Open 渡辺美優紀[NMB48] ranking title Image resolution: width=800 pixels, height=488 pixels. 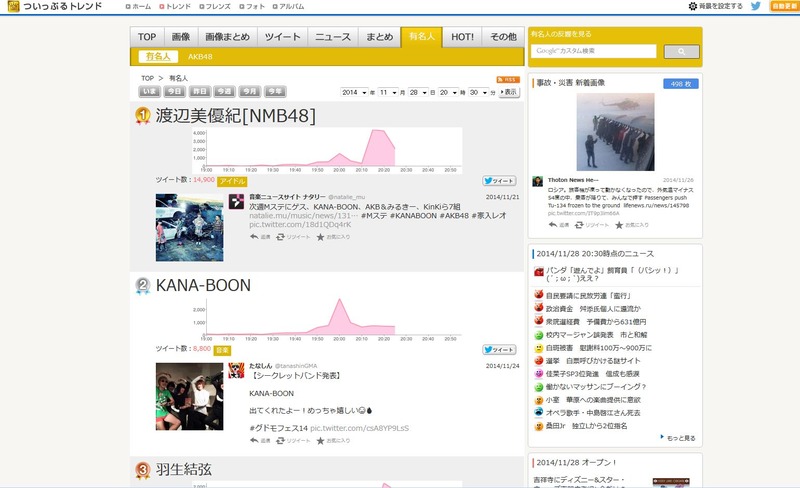click(236, 116)
